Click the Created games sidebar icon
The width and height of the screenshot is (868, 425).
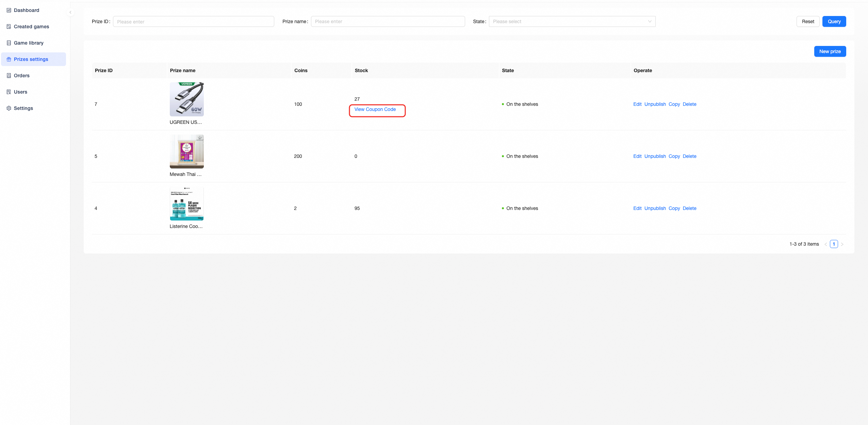pyautogui.click(x=9, y=27)
